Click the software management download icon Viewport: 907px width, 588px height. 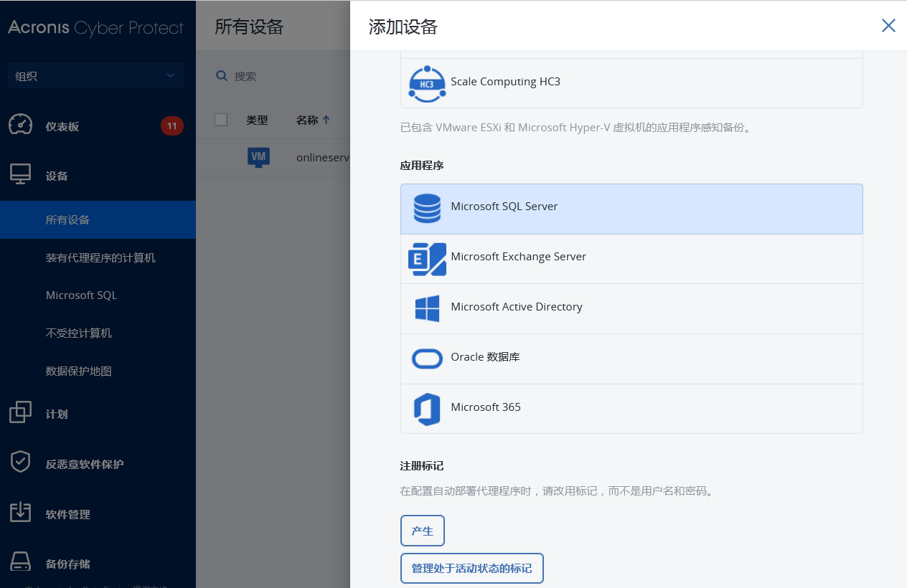coord(20,513)
